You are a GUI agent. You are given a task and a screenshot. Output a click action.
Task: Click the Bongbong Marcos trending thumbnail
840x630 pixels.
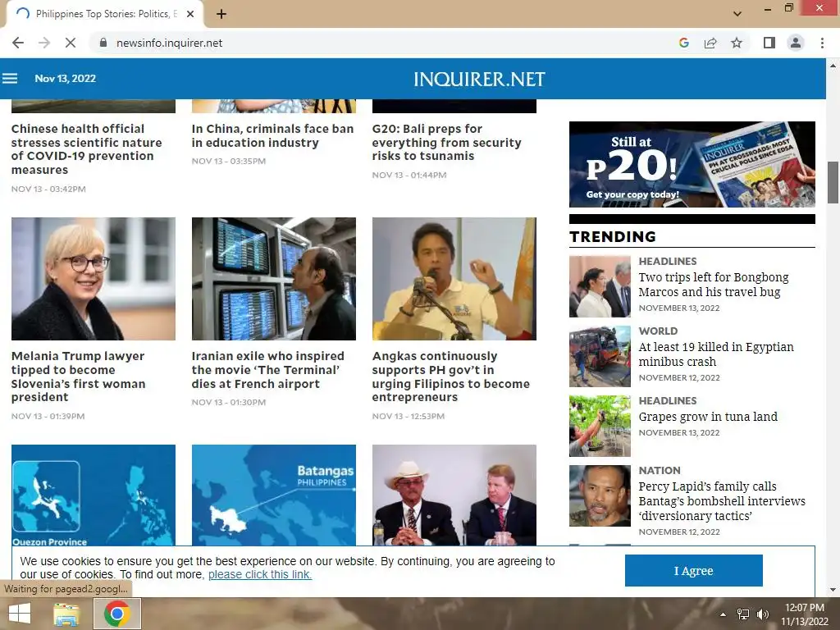coord(600,286)
